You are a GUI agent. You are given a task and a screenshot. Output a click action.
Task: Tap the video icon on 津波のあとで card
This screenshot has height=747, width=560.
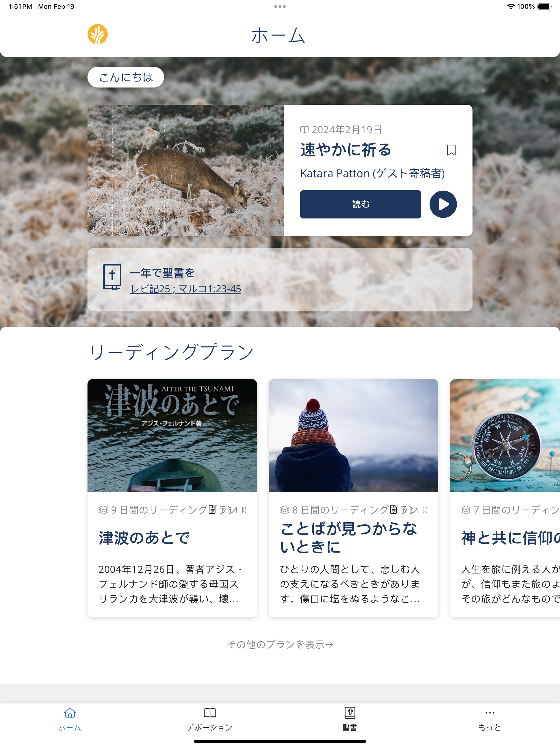241,510
